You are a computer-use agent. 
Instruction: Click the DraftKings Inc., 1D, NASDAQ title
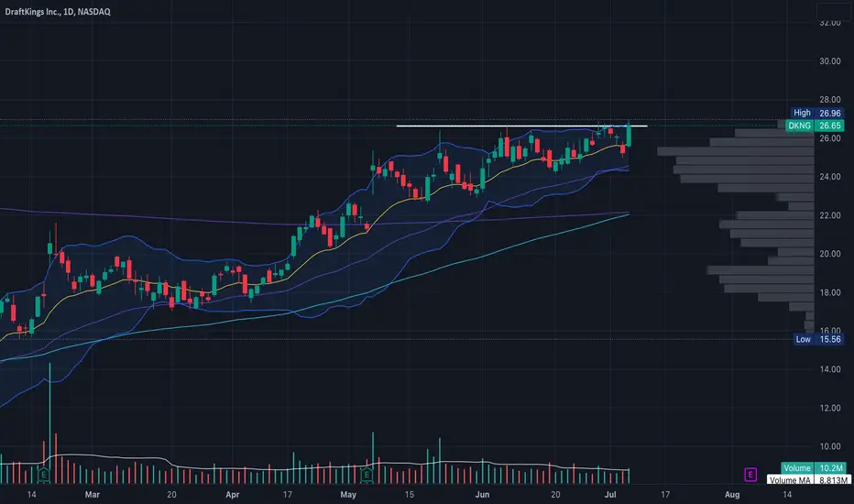click(58, 11)
